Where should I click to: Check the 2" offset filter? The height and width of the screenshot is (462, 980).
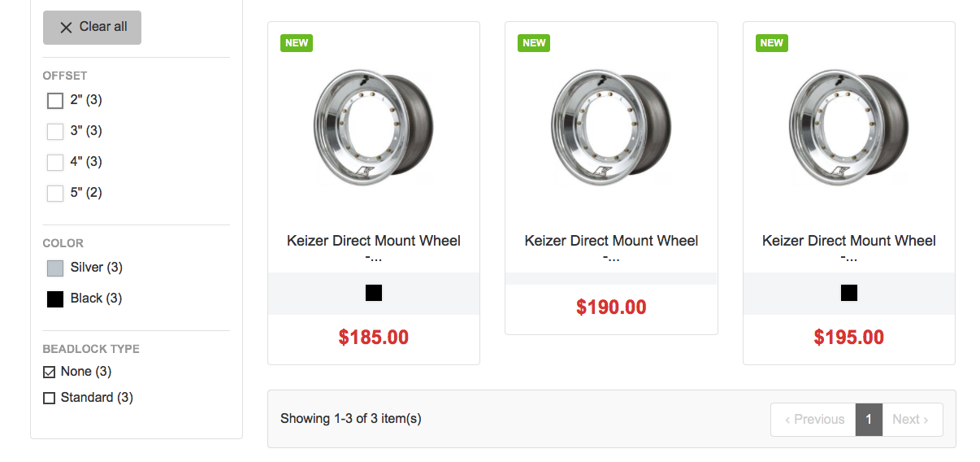click(55, 101)
